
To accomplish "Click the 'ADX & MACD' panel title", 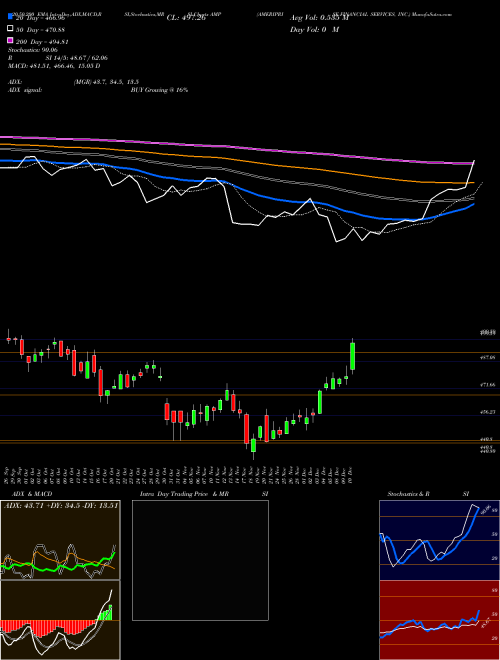I will pos(32,494).
